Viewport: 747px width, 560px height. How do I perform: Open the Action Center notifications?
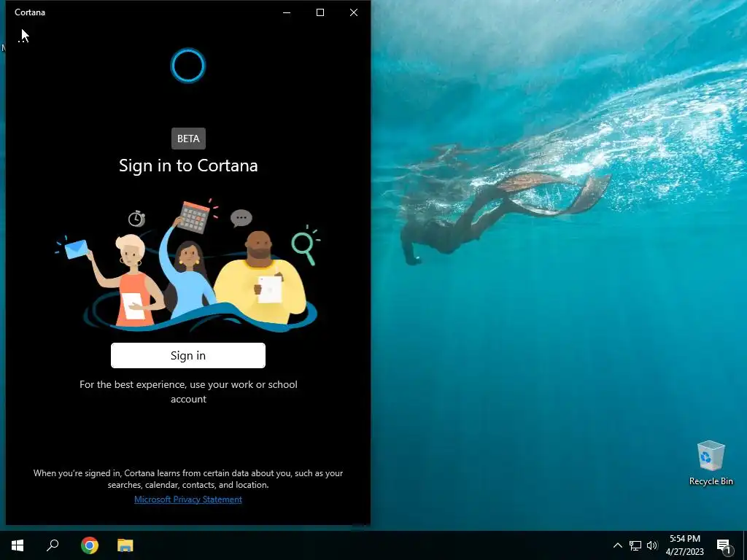(x=723, y=545)
